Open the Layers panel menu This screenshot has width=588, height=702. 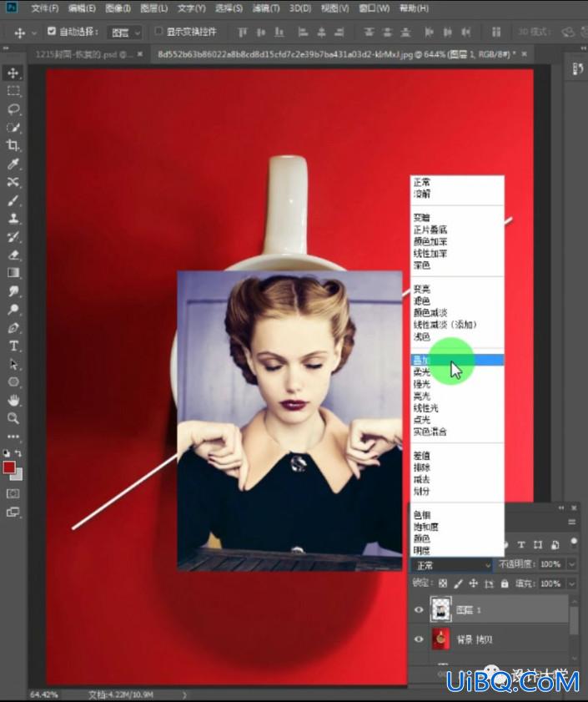572,522
